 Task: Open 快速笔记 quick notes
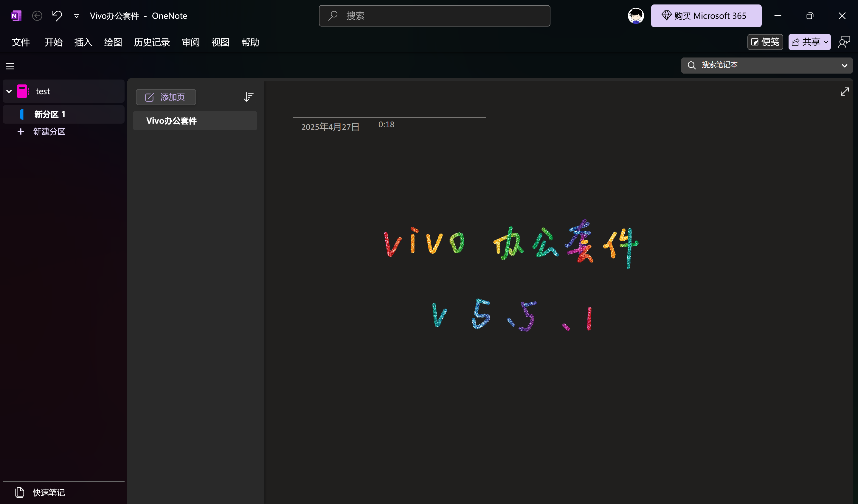[x=48, y=492]
